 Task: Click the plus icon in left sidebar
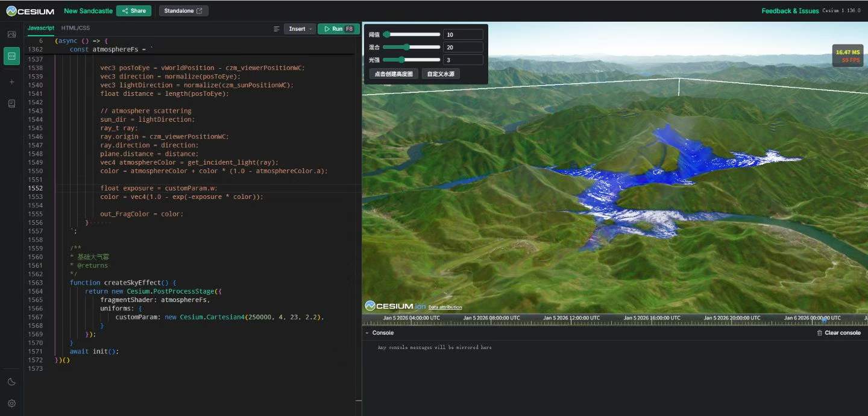pos(11,82)
